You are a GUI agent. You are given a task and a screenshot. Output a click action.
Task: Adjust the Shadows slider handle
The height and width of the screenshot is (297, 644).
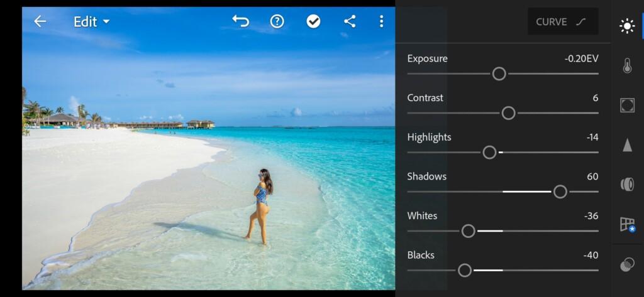pyautogui.click(x=560, y=192)
